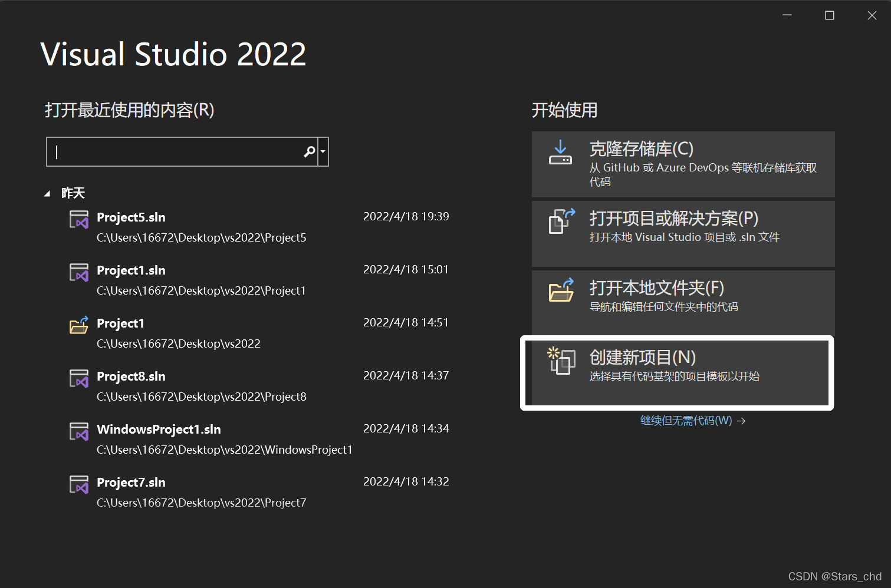
Task: Click the Project7.sln solution icon
Action: point(79,485)
